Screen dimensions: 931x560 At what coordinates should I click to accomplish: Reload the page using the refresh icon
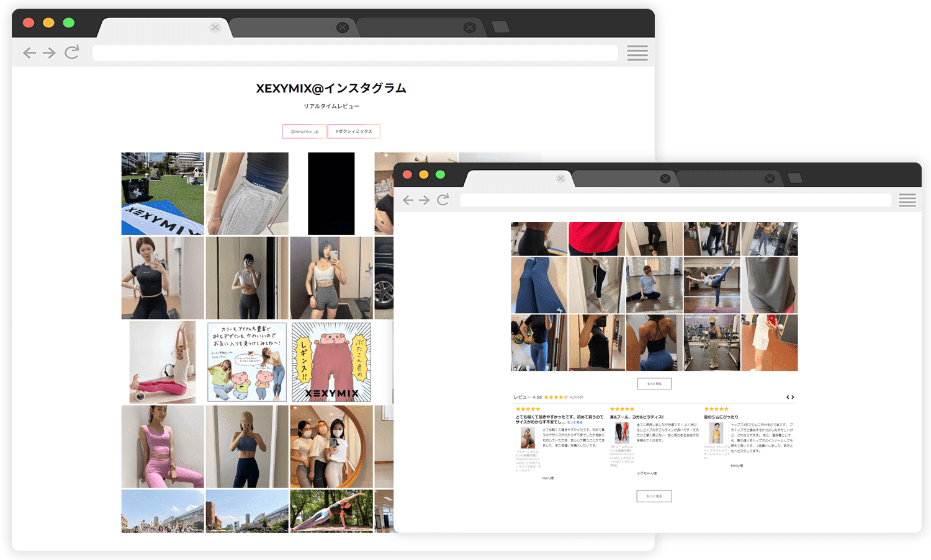click(443, 200)
